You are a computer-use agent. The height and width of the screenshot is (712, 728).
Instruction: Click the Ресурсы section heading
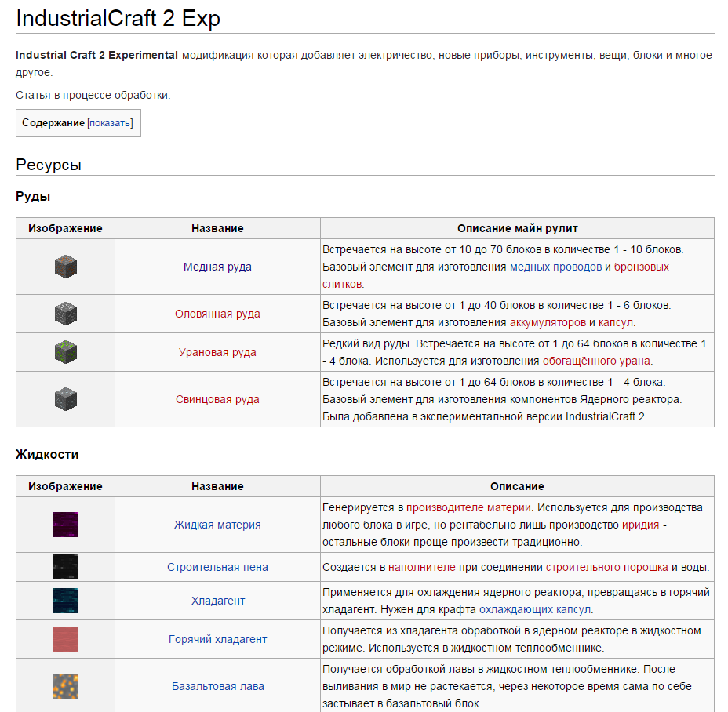[x=49, y=165]
